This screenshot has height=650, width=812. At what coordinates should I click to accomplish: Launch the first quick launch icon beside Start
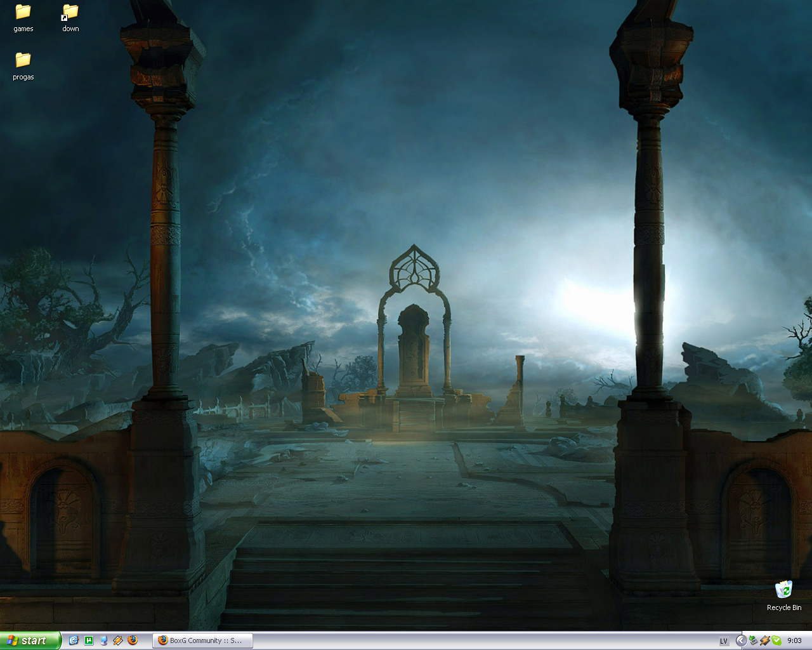click(x=74, y=640)
